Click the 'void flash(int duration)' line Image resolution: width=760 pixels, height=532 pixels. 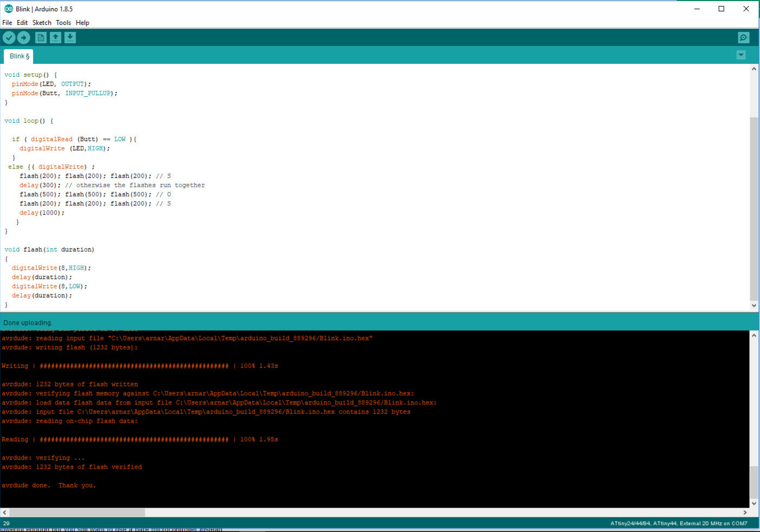pyautogui.click(x=49, y=250)
